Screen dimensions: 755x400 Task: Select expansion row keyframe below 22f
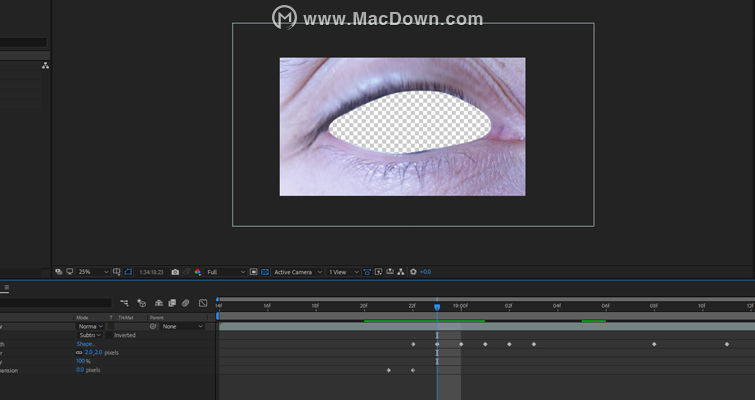click(413, 370)
